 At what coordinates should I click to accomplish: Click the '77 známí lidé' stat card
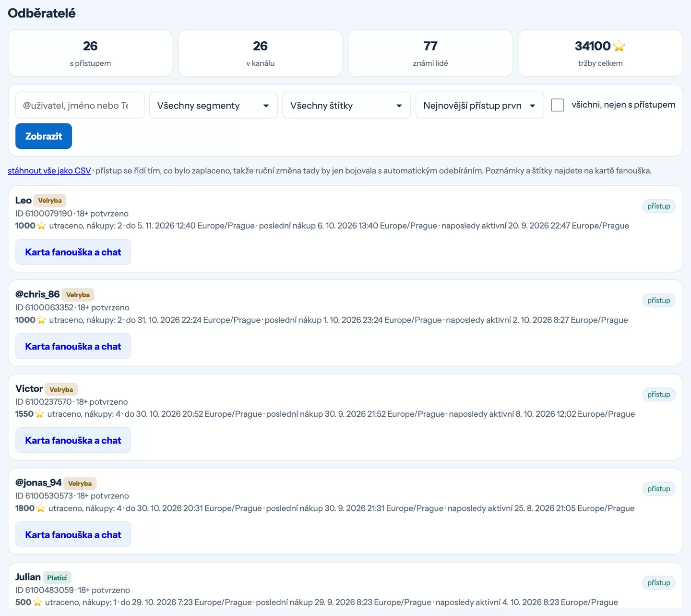pos(430,53)
